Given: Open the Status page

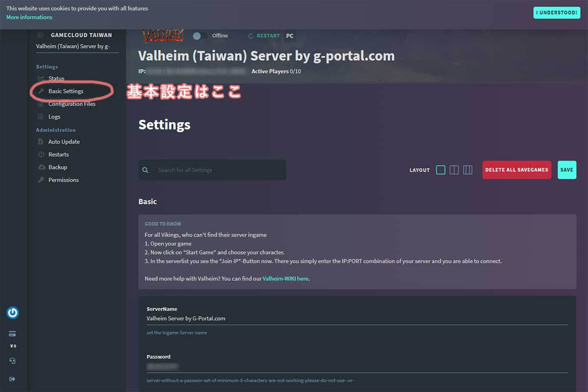Looking at the screenshot, I should 56,78.
